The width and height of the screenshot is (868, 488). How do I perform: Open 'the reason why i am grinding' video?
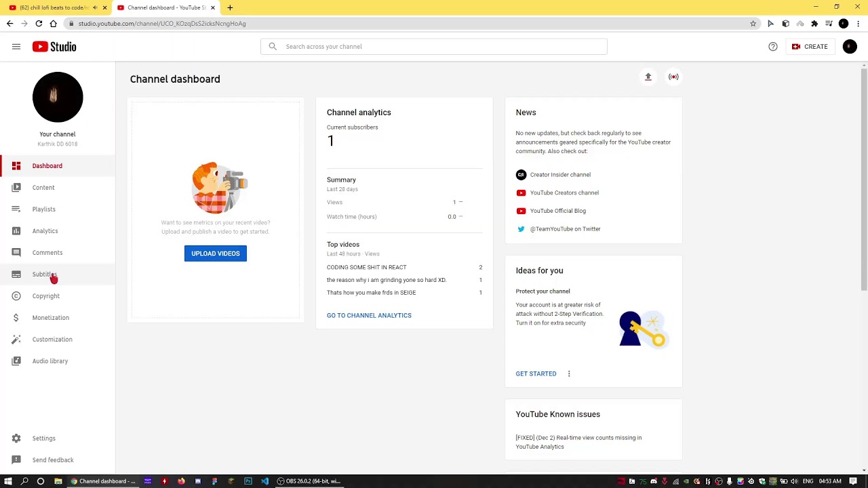pos(387,280)
